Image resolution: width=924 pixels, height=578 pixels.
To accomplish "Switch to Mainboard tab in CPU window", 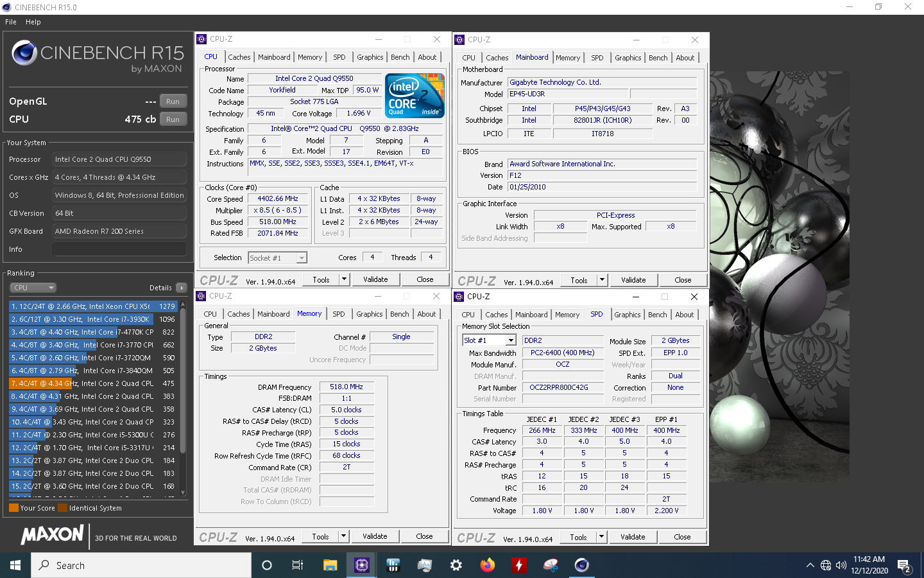I will coord(274,57).
